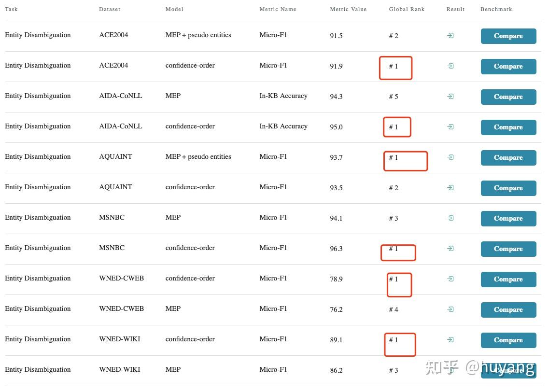Click the confidence-order model in the WNED-WIKI row
549x392 pixels.
click(x=190, y=339)
